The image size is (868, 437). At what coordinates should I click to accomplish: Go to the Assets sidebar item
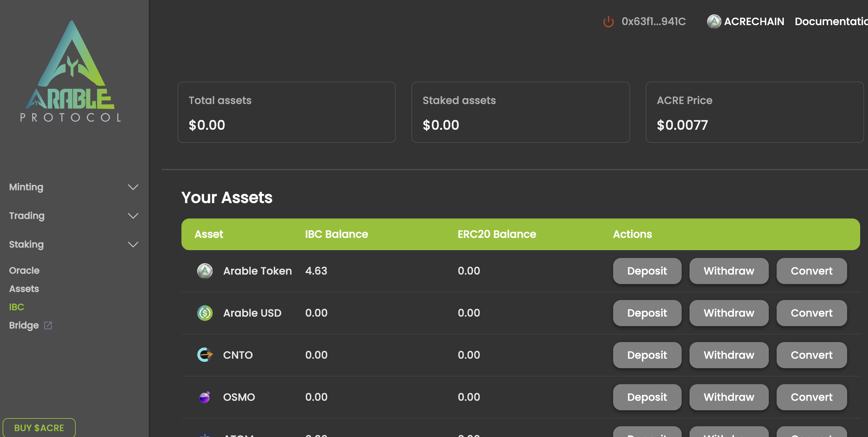point(24,289)
